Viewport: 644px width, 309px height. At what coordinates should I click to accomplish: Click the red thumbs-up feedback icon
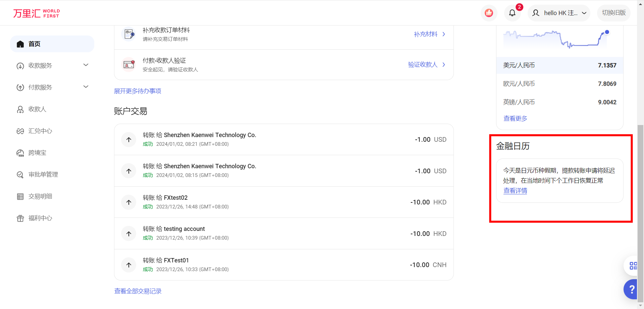point(489,13)
